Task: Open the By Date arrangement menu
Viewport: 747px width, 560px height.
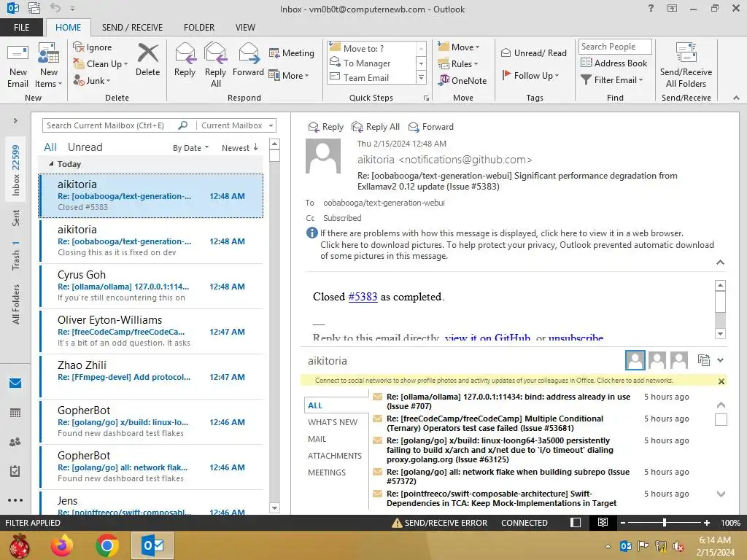Action: [x=190, y=148]
